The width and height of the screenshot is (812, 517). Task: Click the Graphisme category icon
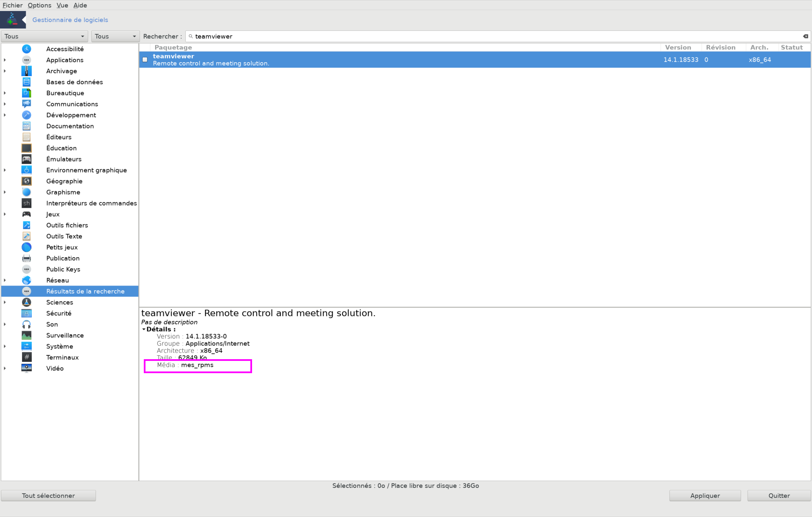[27, 192]
